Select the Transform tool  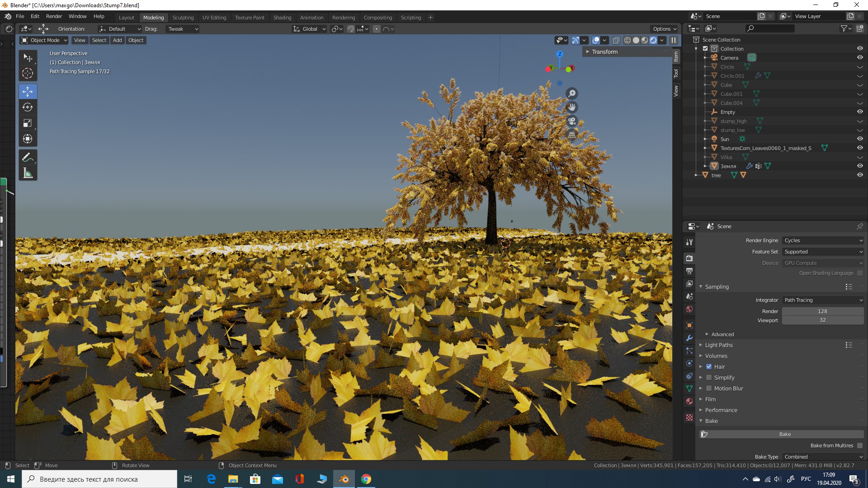coord(28,139)
